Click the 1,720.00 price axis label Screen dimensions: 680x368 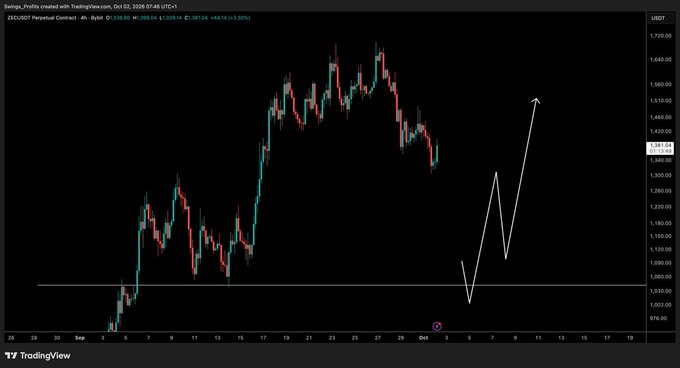pos(660,36)
